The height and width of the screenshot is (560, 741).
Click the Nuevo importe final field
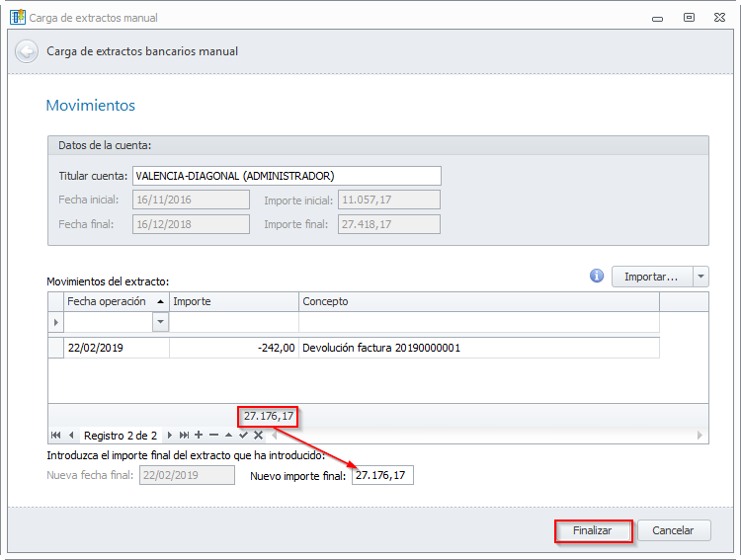[x=382, y=475]
